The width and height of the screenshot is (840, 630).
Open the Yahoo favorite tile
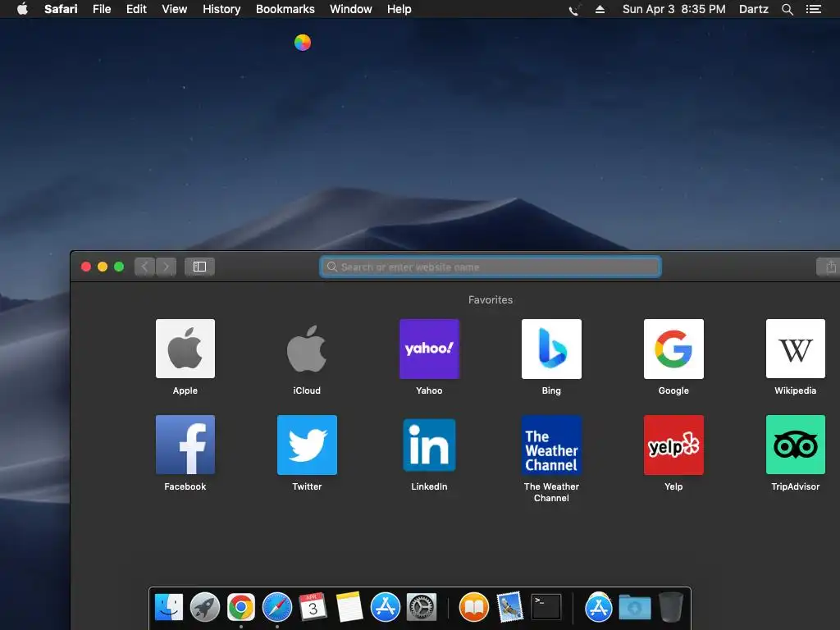429,349
